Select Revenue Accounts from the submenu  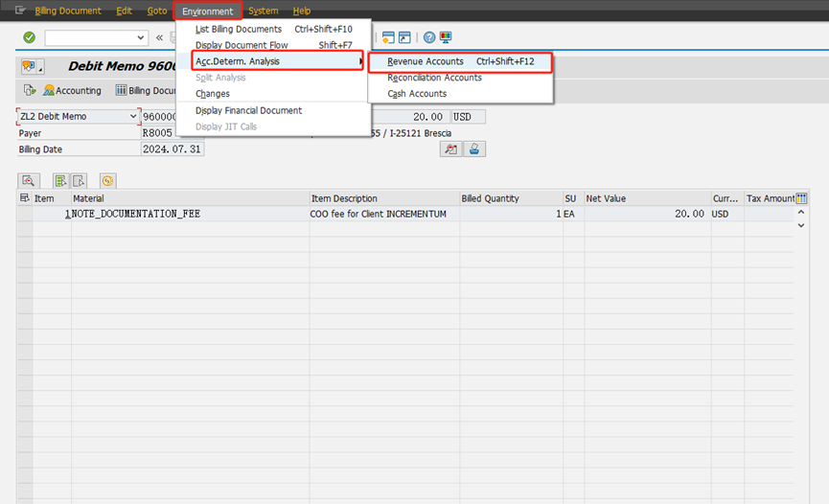[426, 61]
